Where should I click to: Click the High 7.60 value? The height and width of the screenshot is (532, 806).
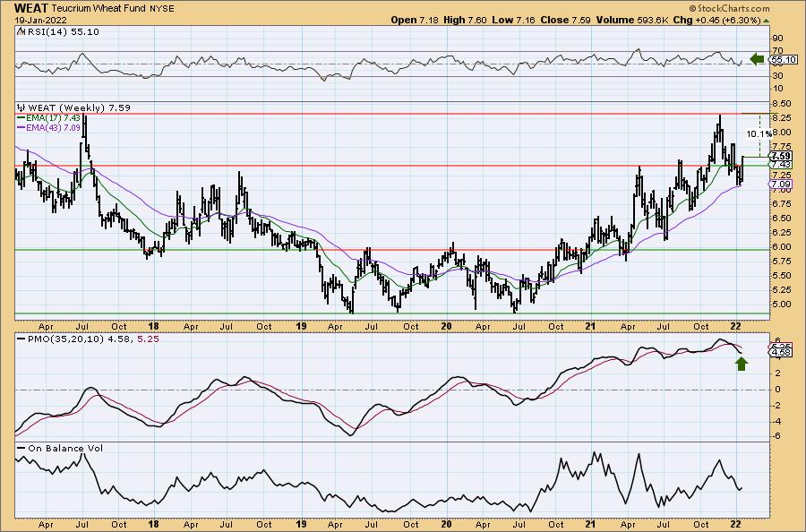(465, 20)
